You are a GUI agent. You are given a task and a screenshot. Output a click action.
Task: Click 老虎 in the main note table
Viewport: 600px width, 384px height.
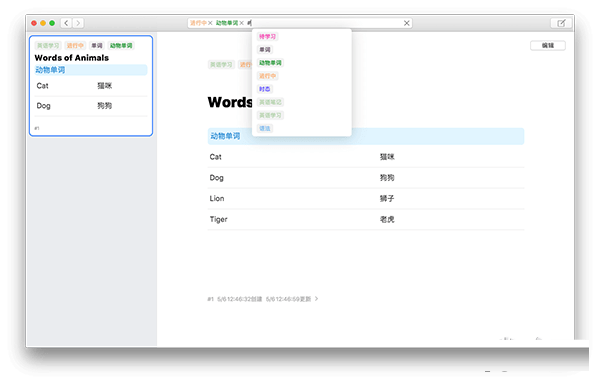pos(387,220)
